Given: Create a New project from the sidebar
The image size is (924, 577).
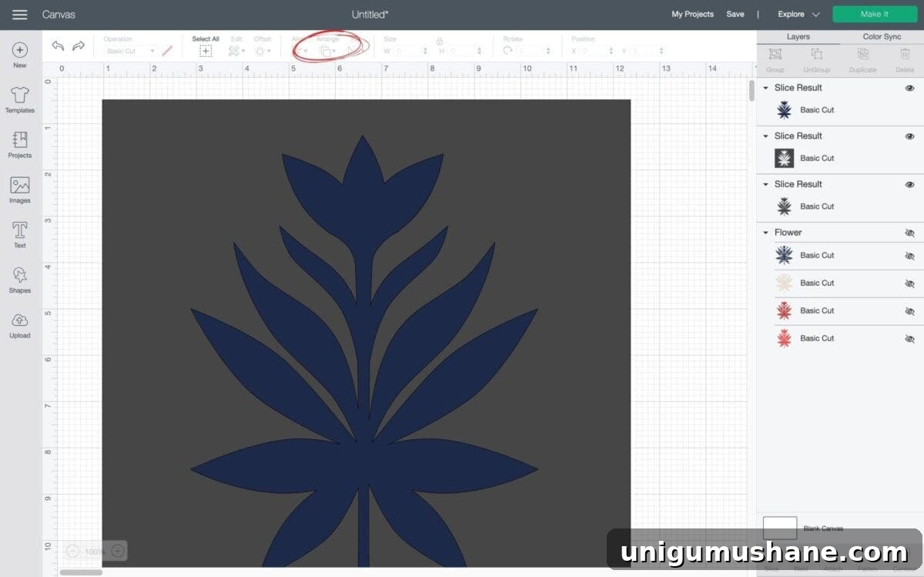Looking at the screenshot, I should [x=20, y=55].
